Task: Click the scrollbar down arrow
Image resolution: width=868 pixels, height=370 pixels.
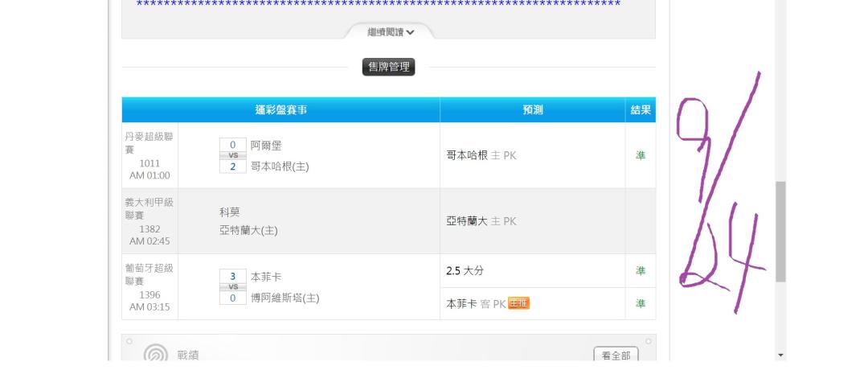Action: pyautogui.click(x=780, y=355)
